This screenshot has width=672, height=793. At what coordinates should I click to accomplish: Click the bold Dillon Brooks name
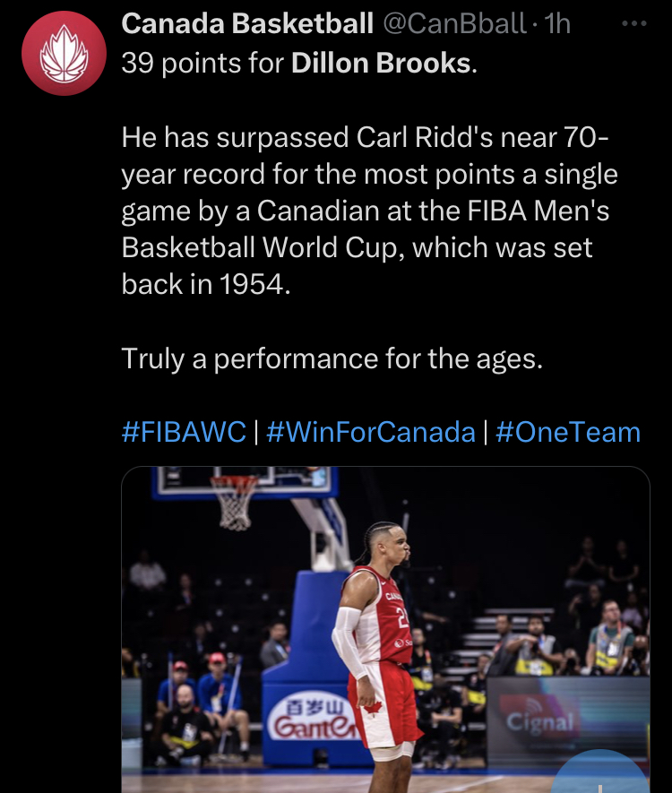pos(382,64)
